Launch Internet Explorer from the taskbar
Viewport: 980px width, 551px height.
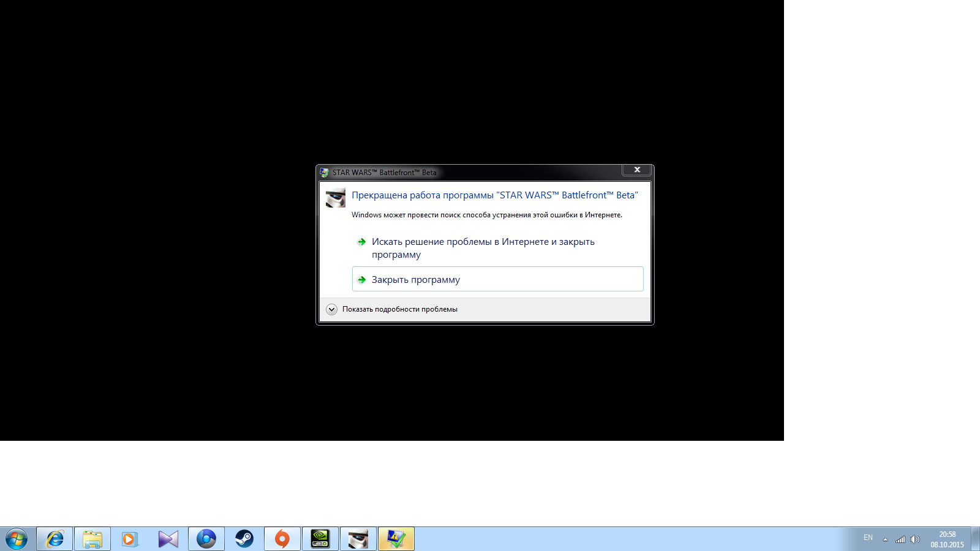coord(55,539)
